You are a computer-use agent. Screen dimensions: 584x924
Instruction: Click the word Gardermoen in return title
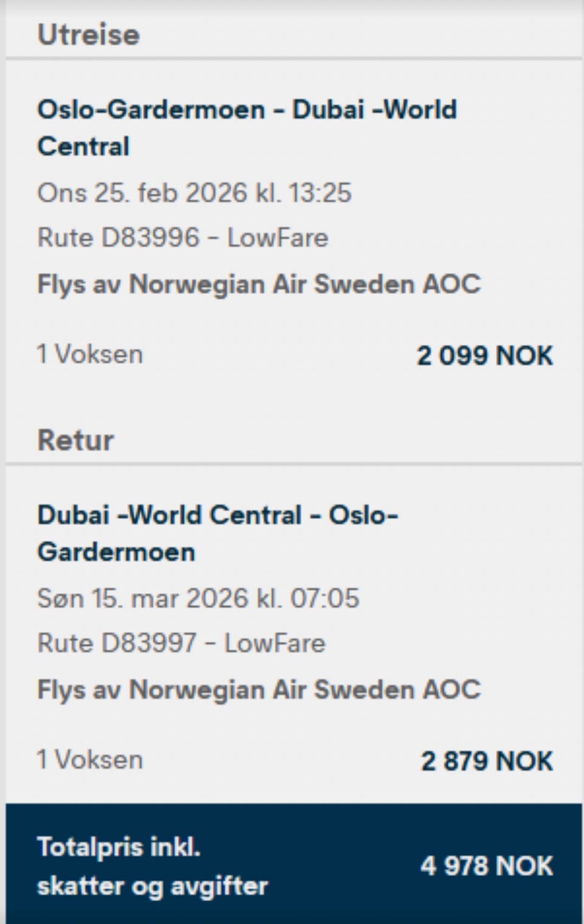[x=116, y=552]
